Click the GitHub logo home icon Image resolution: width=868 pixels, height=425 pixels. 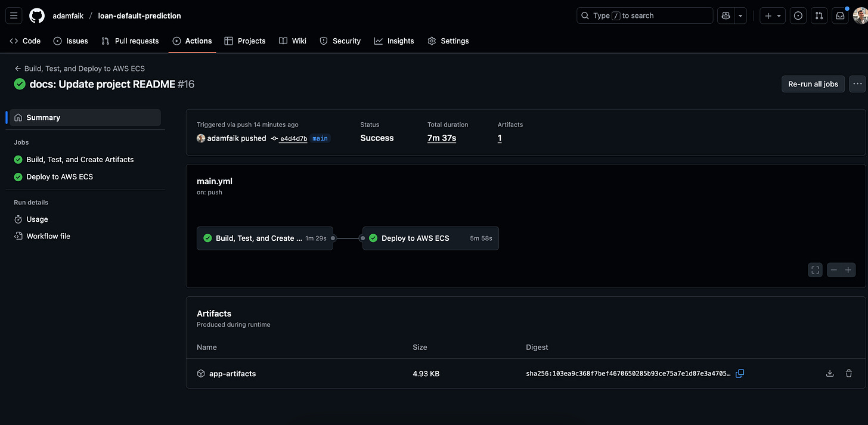click(37, 15)
